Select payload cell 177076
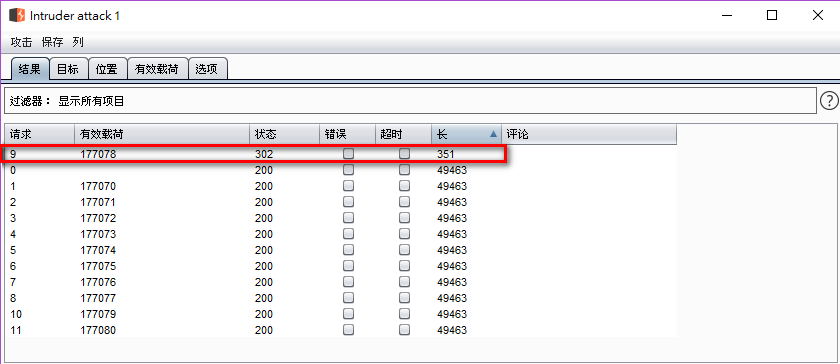 coord(98,283)
